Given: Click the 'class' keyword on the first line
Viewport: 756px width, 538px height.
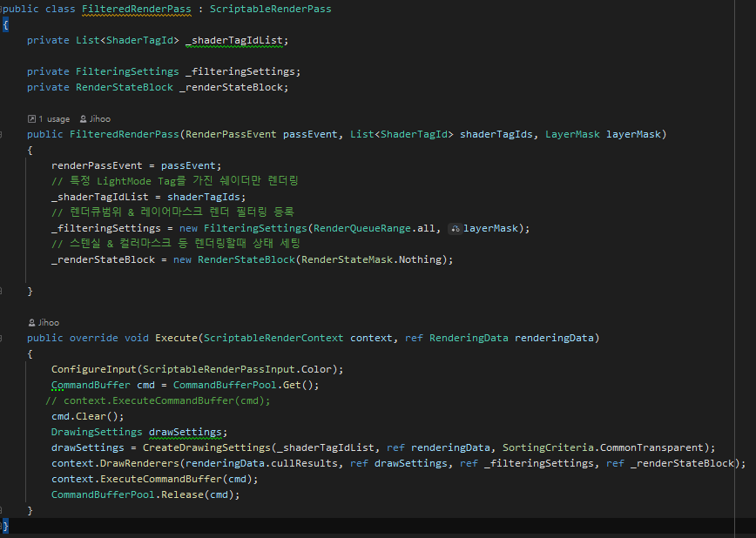Looking at the screenshot, I should pos(60,10).
